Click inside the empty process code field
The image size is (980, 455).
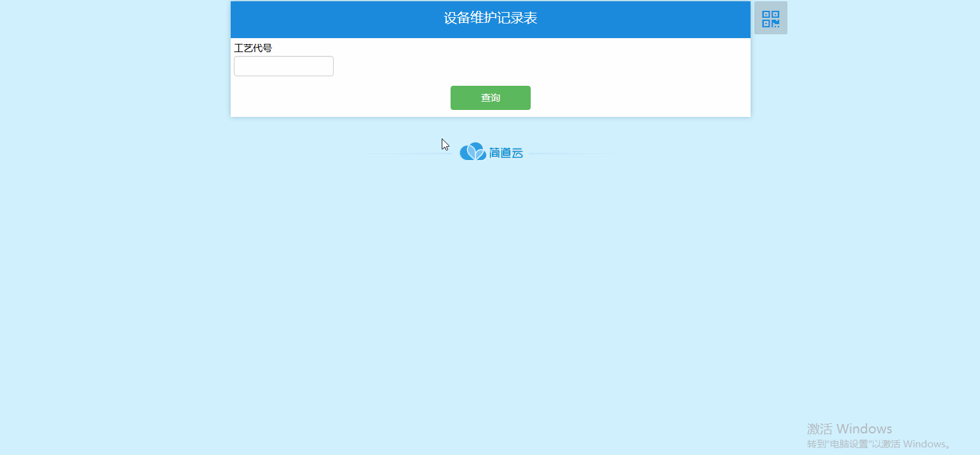[283, 66]
